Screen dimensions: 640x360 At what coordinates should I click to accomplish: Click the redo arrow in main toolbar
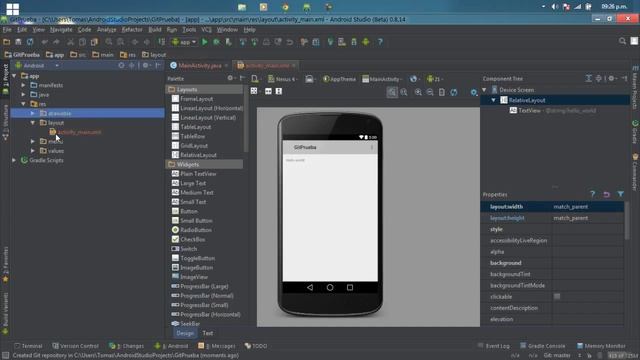pos(56,42)
